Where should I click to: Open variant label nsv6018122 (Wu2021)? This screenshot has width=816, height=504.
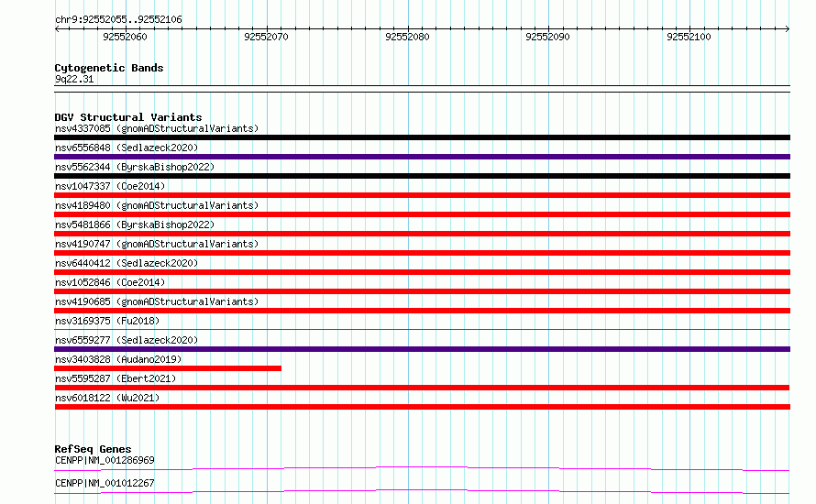[107, 398]
